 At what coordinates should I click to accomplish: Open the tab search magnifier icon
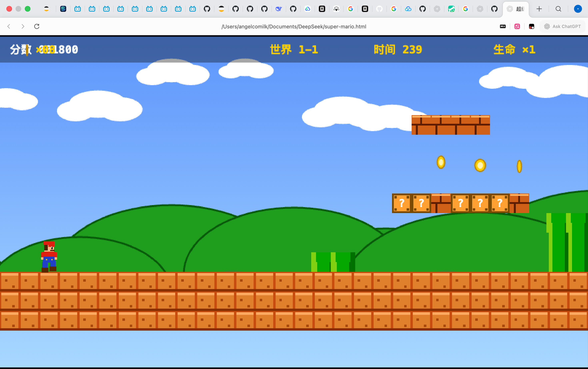(x=558, y=9)
